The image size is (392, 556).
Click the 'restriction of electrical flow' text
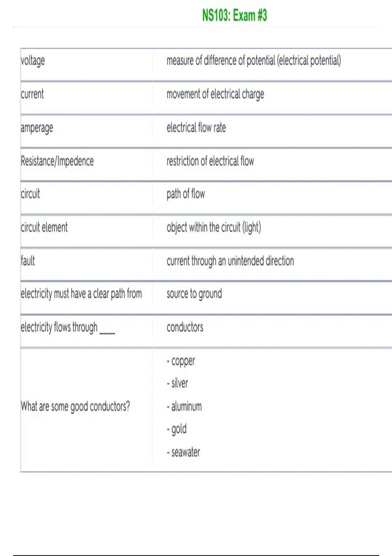(210, 161)
